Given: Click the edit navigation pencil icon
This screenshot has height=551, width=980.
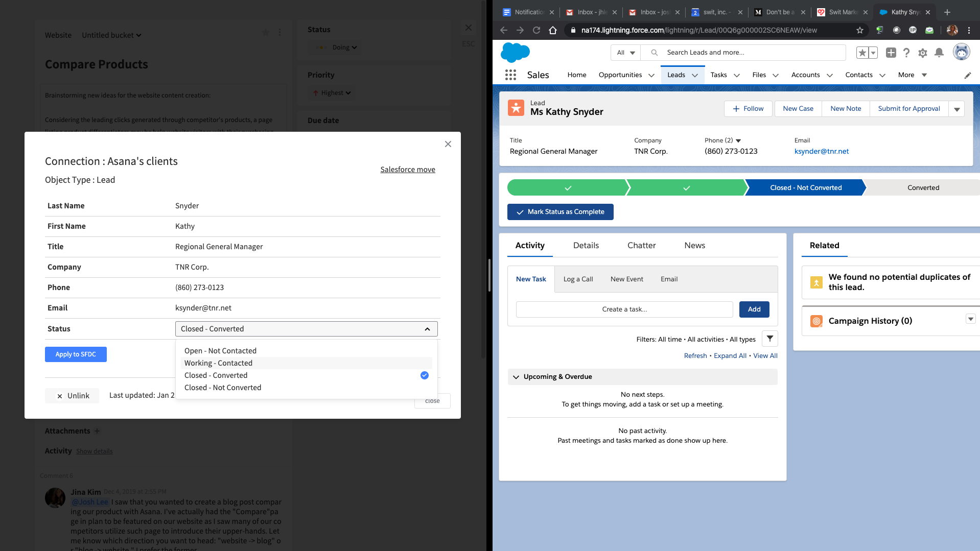Looking at the screenshot, I should tap(967, 76).
